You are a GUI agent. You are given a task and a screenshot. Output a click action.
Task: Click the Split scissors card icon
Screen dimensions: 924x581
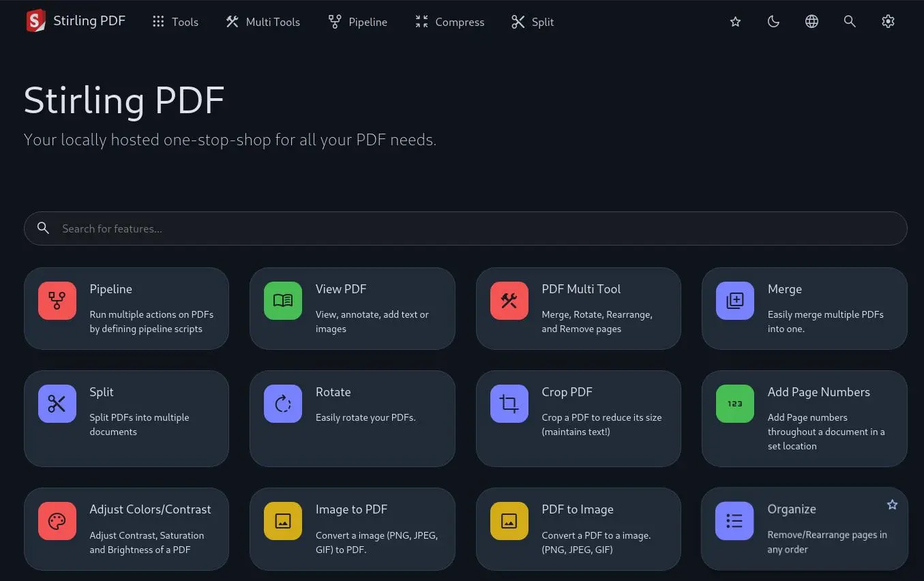click(x=57, y=404)
